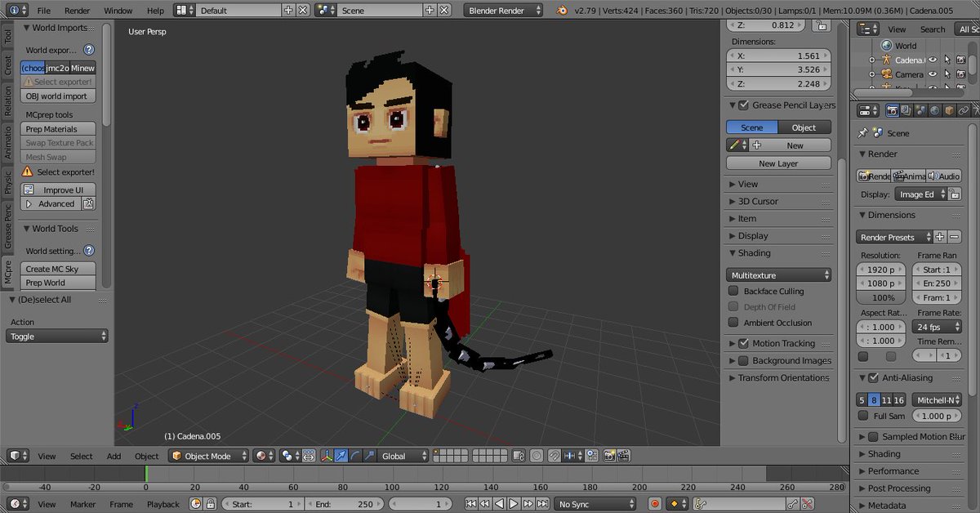This screenshot has height=513, width=980.
Task: Open the Add menu in 3D viewport header
Action: (x=114, y=456)
